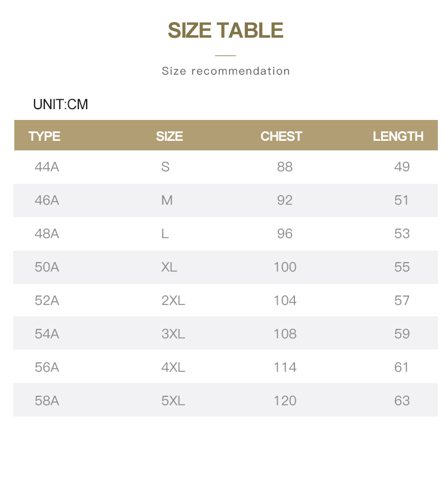Click the chest value 120

coord(285,401)
